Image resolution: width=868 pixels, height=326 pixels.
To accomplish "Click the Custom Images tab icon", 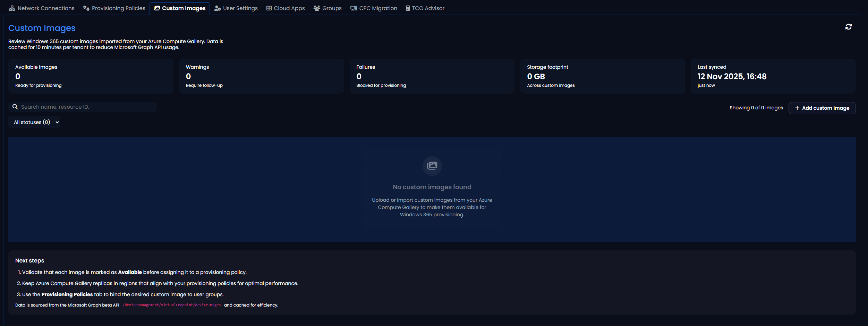I will click(157, 8).
